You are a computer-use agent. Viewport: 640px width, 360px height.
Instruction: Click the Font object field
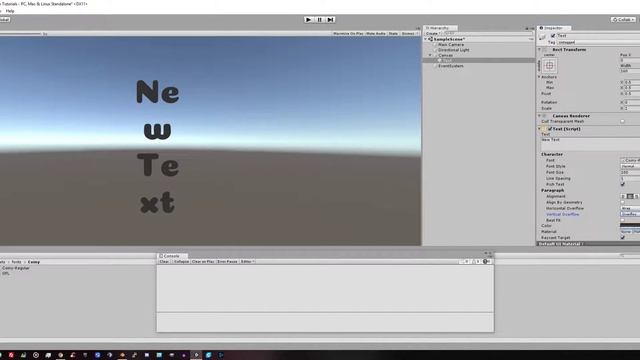coord(630,160)
